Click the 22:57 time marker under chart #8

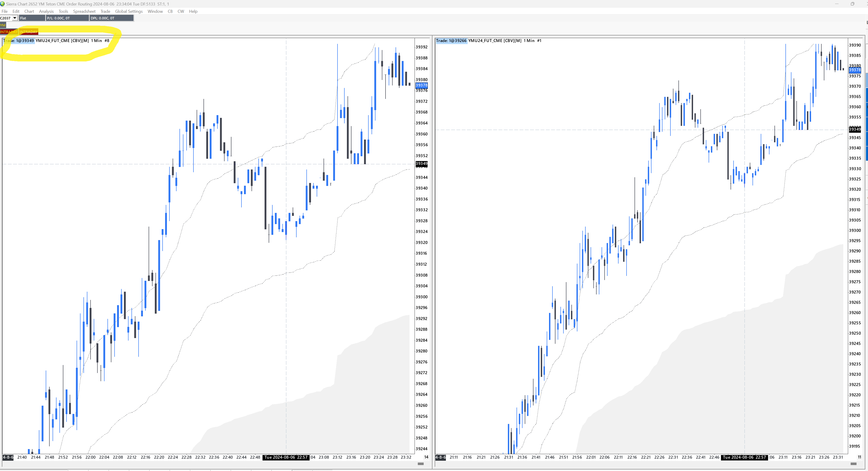[286, 457]
